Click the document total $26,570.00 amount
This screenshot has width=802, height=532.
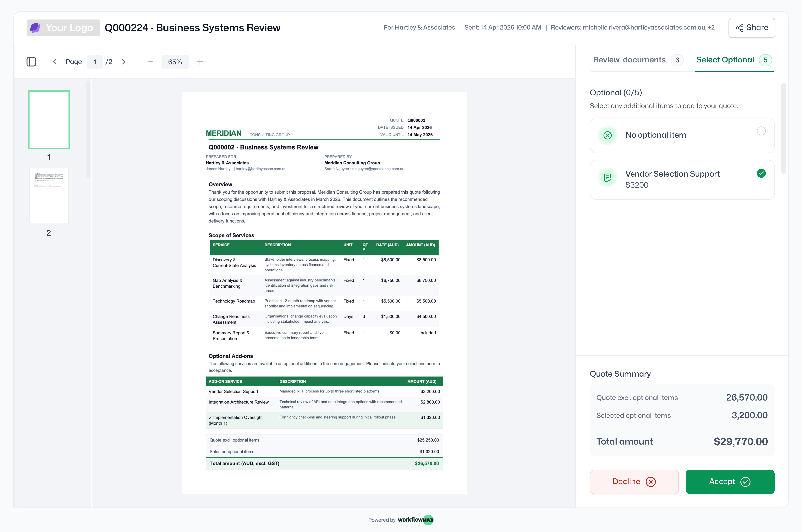tap(427, 463)
